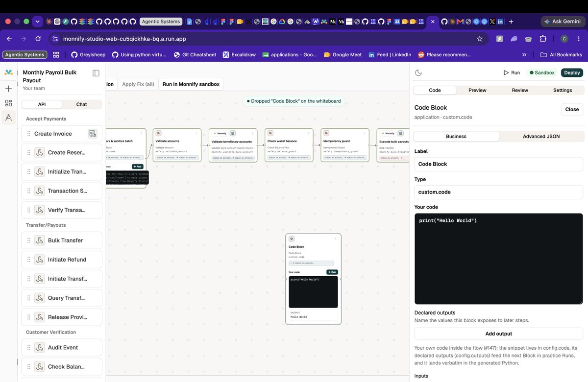This screenshot has width=588, height=382.
Task: Open the Preview tab in the right panel
Action: [477, 90]
